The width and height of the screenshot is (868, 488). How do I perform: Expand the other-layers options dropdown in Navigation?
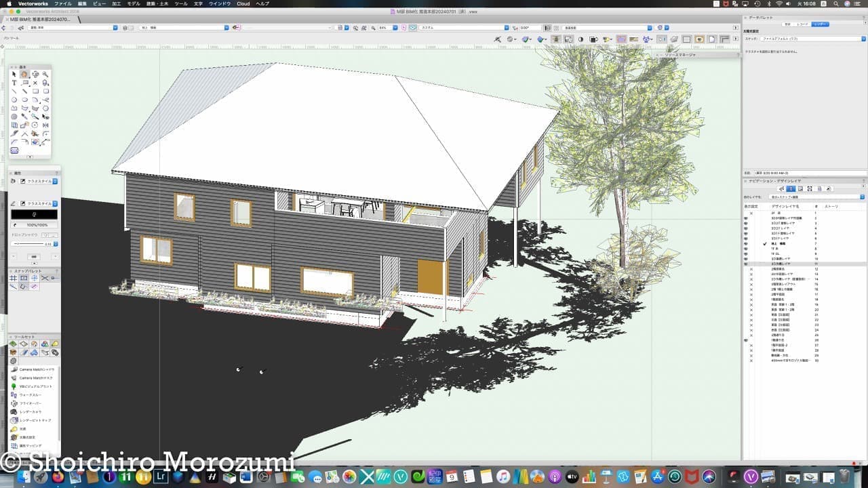[x=862, y=197]
